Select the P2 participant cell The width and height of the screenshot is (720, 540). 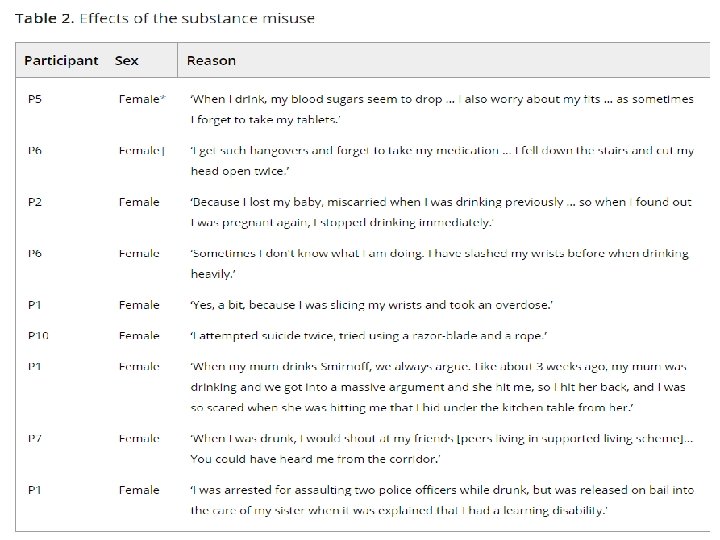point(34,202)
